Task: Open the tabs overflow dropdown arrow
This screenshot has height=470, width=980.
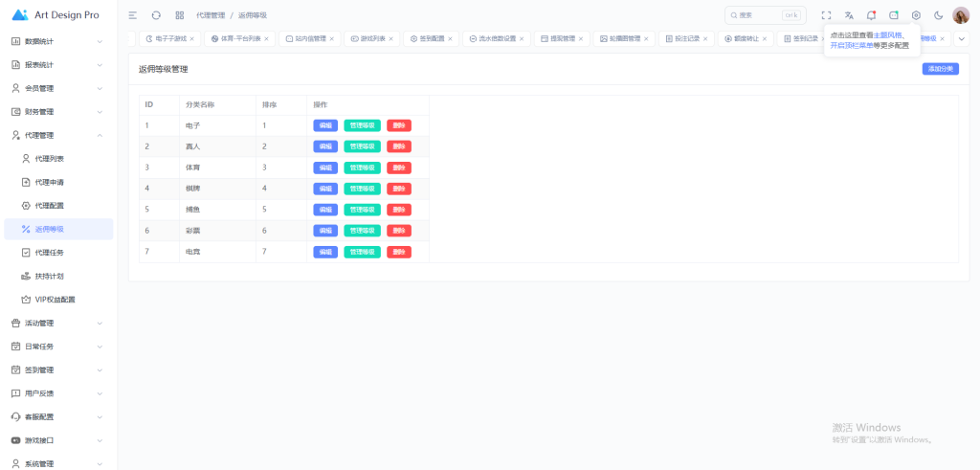Action: click(x=962, y=38)
